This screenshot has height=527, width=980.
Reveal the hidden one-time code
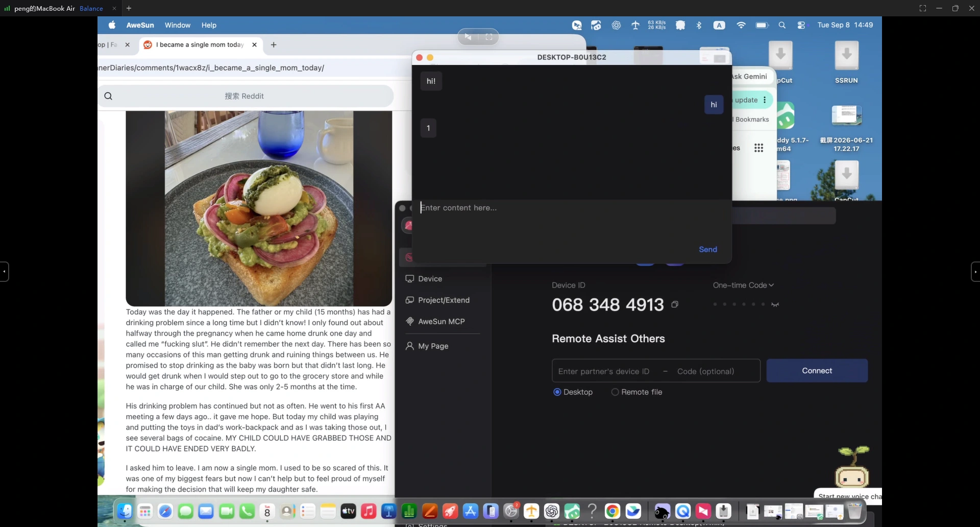[775, 304]
